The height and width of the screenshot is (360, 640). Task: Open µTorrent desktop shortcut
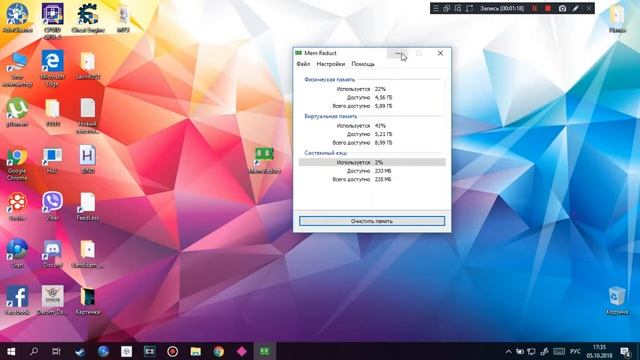[x=17, y=112]
